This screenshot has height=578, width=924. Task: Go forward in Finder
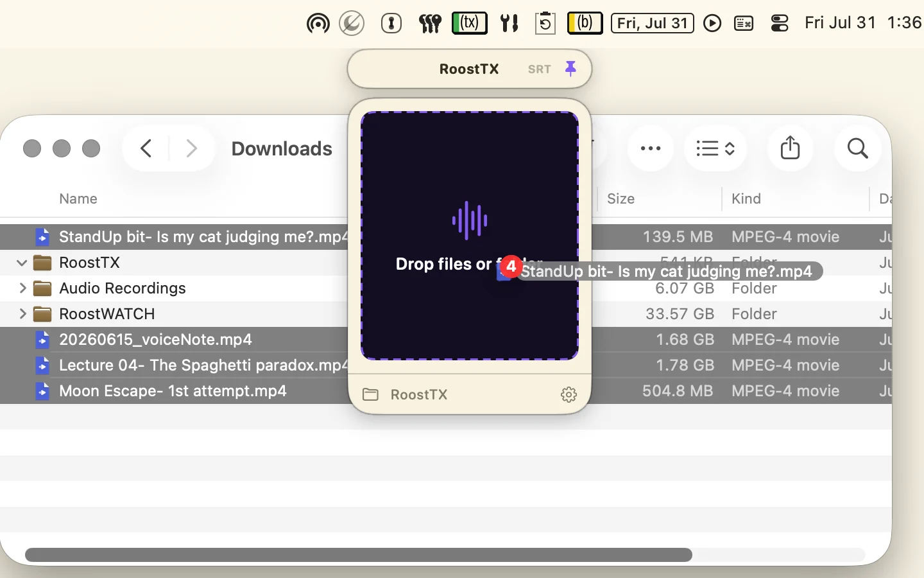pyautogui.click(x=191, y=148)
